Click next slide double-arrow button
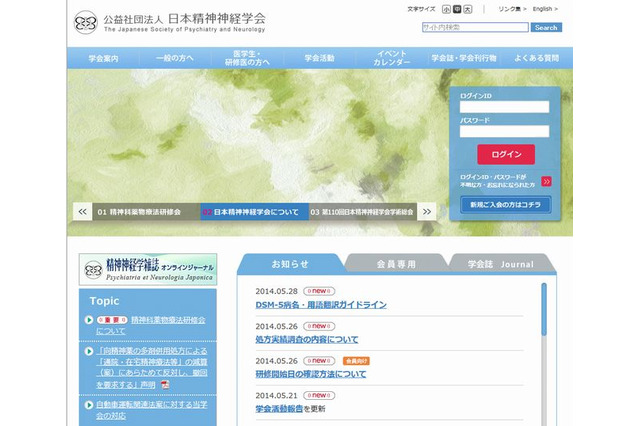Viewport: 640px width, 426px height. [427, 212]
